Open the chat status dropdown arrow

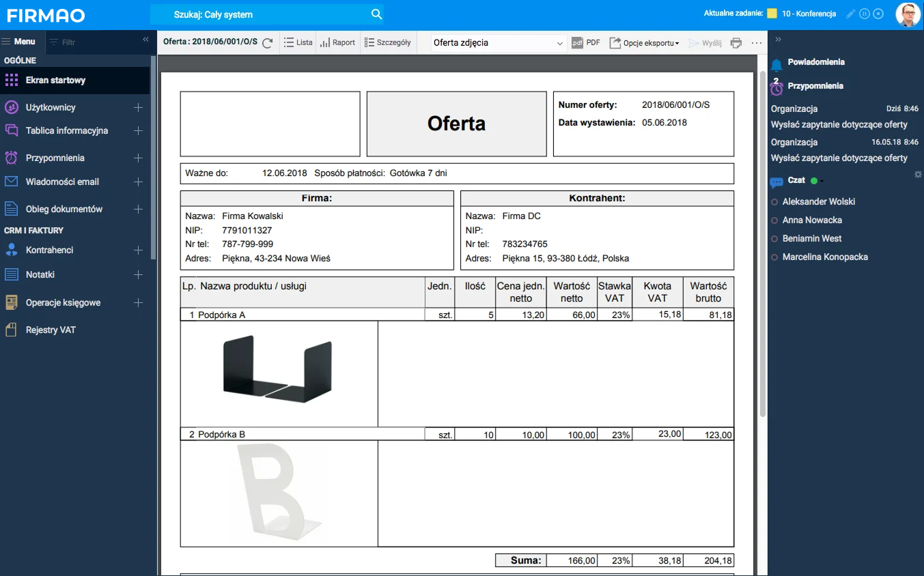click(x=822, y=181)
